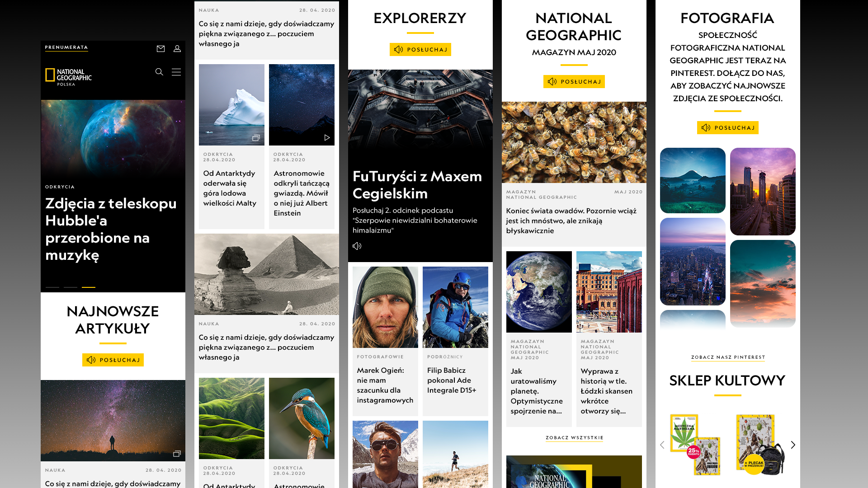Viewport: 868px width, 488px height.
Task: Open the Zobacz wszystkie link
Action: coord(574,437)
